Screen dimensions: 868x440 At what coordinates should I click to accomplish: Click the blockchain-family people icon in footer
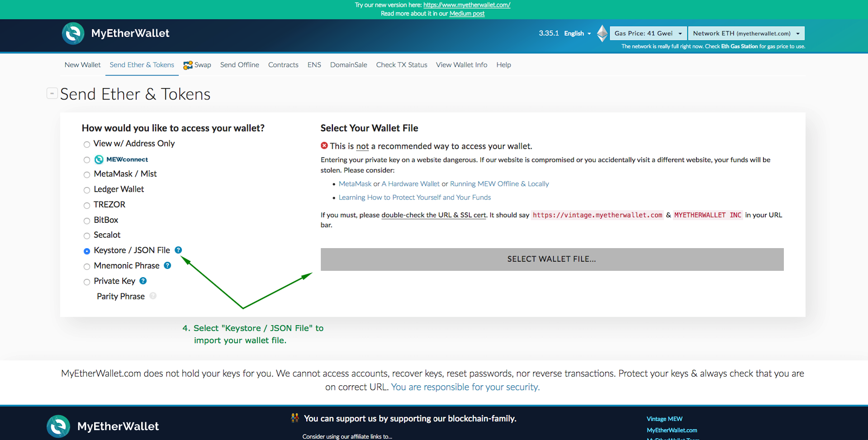tap(295, 418)
